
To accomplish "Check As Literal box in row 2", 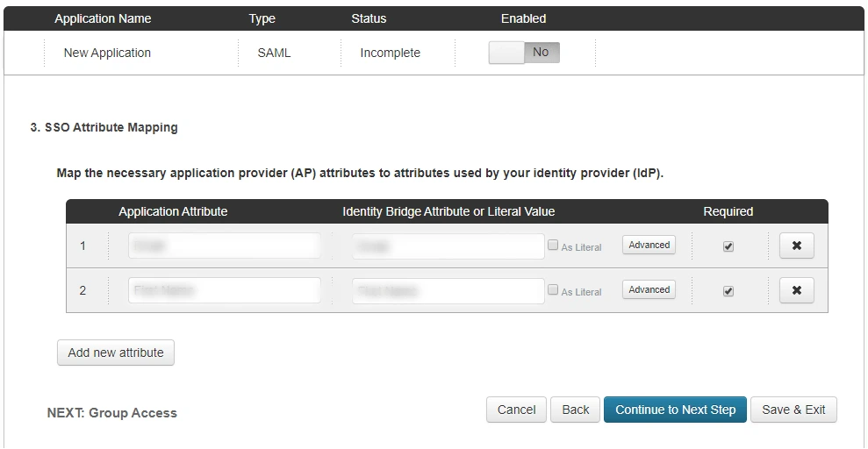I will coord(553,289).
